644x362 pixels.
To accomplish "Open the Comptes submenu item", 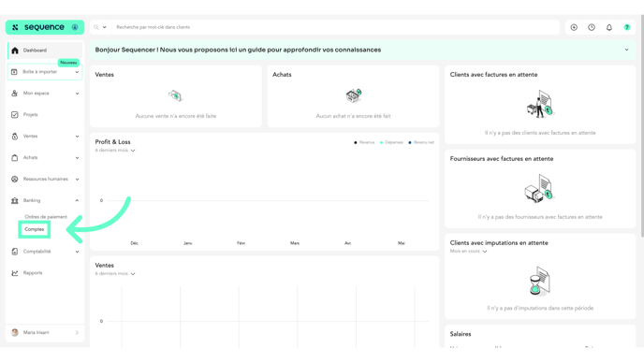I will click(x=35, y=229).
